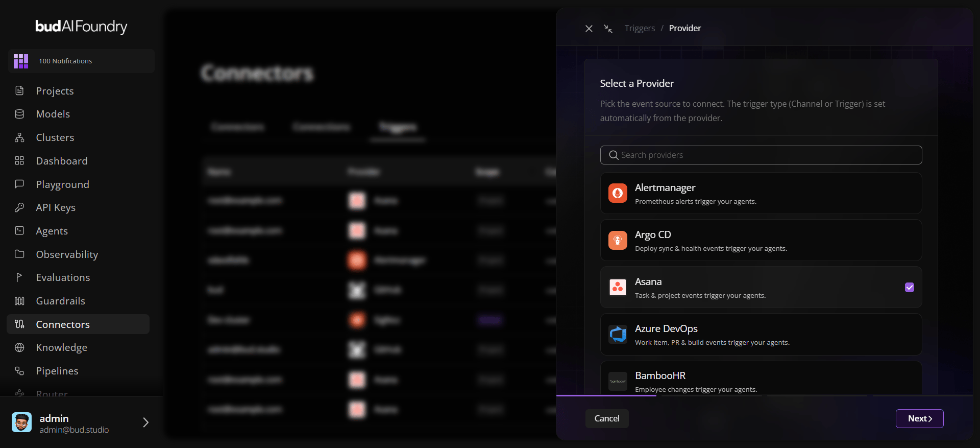Select the Azure DevOps provider card
Viewport: 980px width, 448px height.
click(761, 334)
